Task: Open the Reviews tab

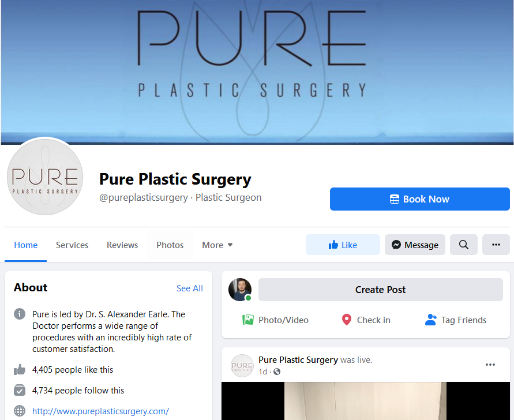Action: pyautogui.click(x=122, y=245)
